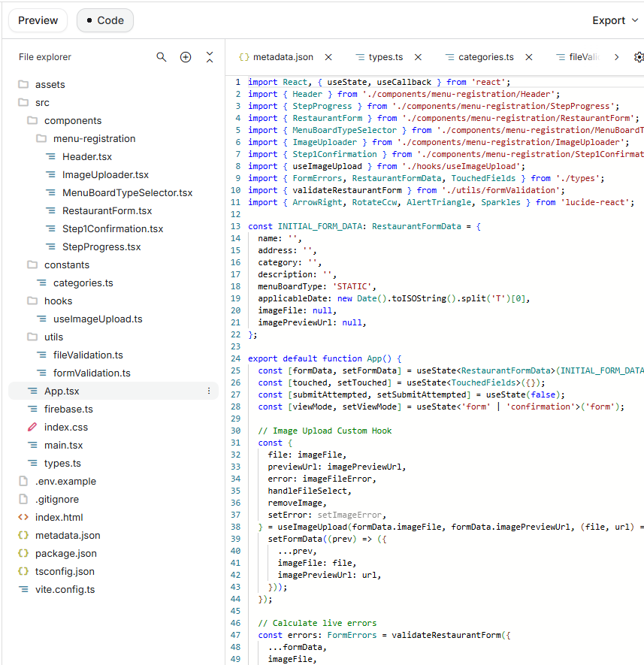Click 'validateRestaurantForm' on line 47
The height and width of the screenshot is (665, 644).
[446, 635]
